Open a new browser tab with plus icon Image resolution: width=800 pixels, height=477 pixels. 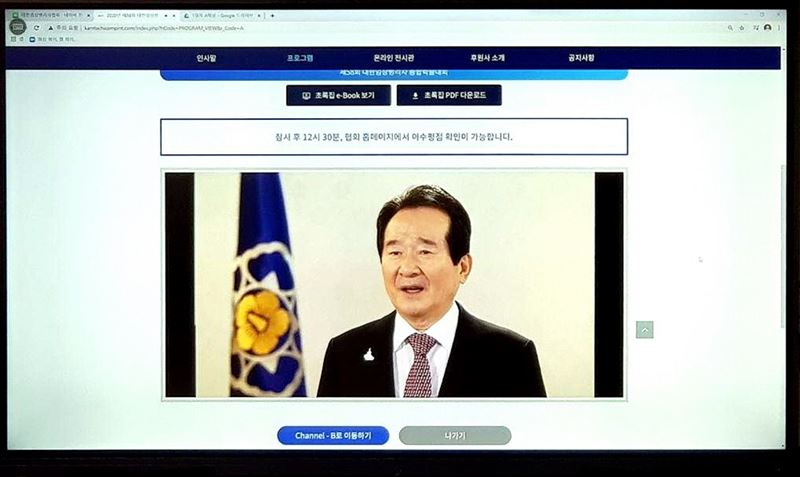(x=272, y=16)
